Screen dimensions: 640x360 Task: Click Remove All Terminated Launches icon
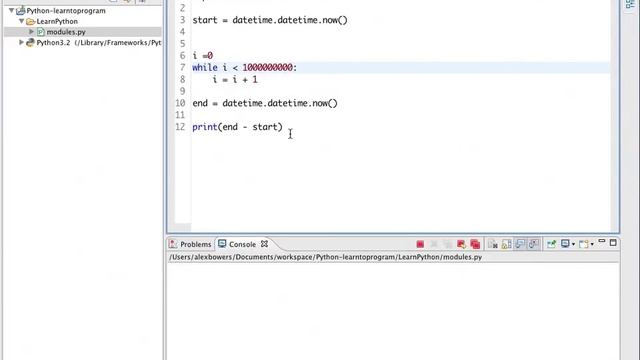(x=448, y=244)
